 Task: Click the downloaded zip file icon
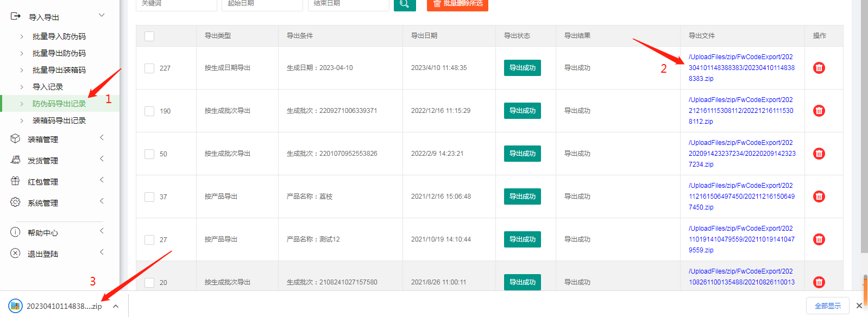tap(15, 306)
